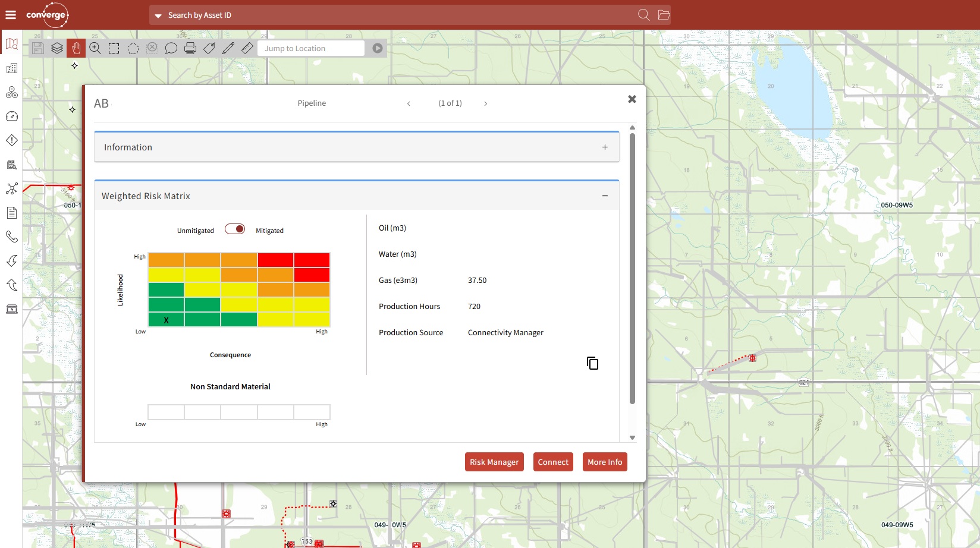Select the ruler measure tool
Screen dimensions: 980x548
(247, 49)
